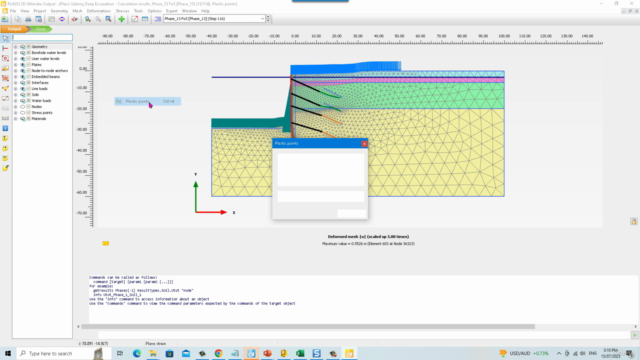Click the yellow lock icon at the plot's right edge
Viewport: 640px width, 360px height.
(x=633, y=221)
